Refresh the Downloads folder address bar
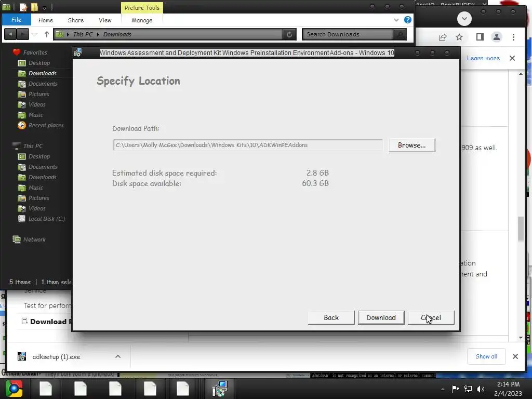The image size is (532, 399). 289,34
